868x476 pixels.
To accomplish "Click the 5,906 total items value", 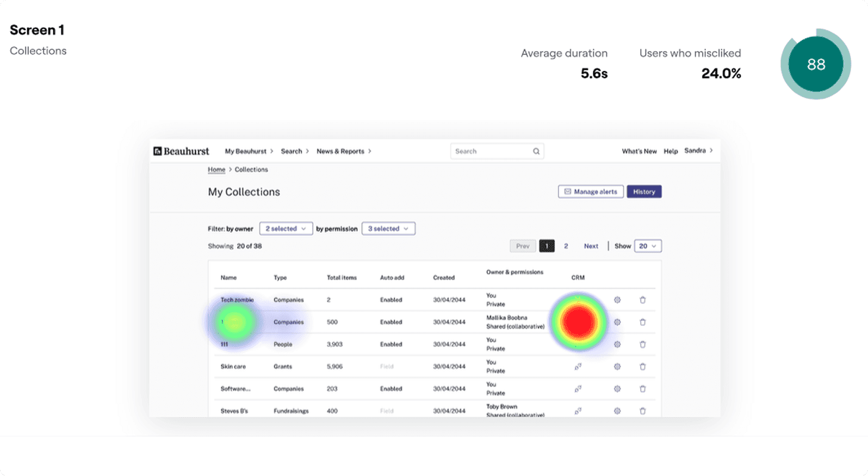I will click(x=334, y=367).
